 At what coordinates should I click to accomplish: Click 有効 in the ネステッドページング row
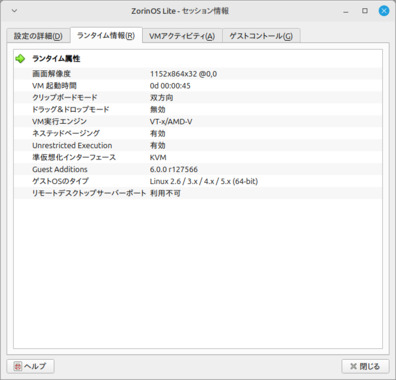coord(158,133)
